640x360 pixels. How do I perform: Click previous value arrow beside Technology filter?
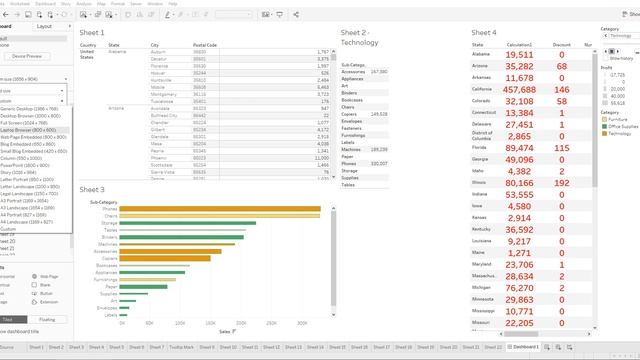pyautogui.click(x=606, y=36)
